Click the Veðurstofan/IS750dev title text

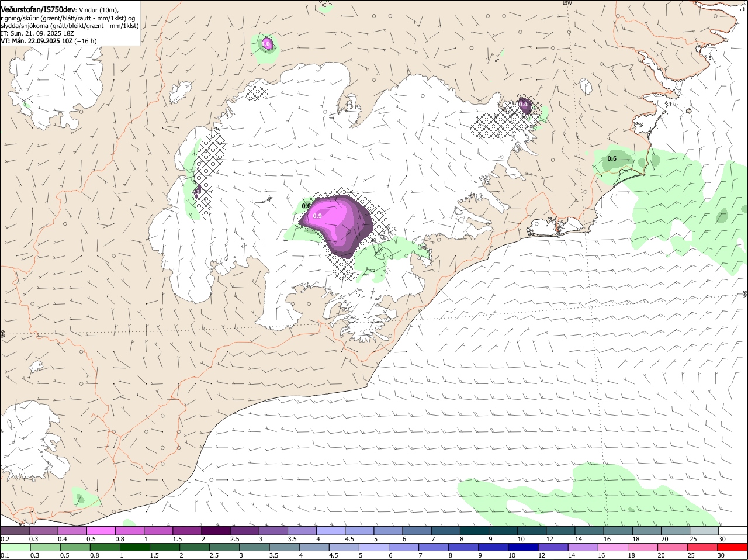[38, 10]
